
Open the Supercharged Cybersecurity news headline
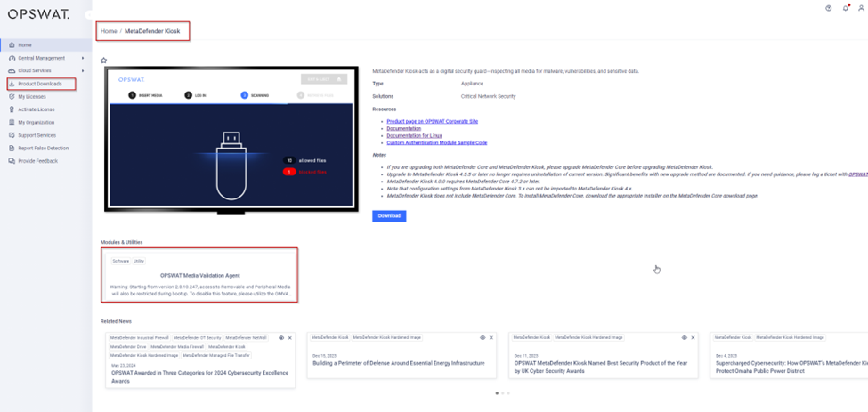[x=791, y=368]
